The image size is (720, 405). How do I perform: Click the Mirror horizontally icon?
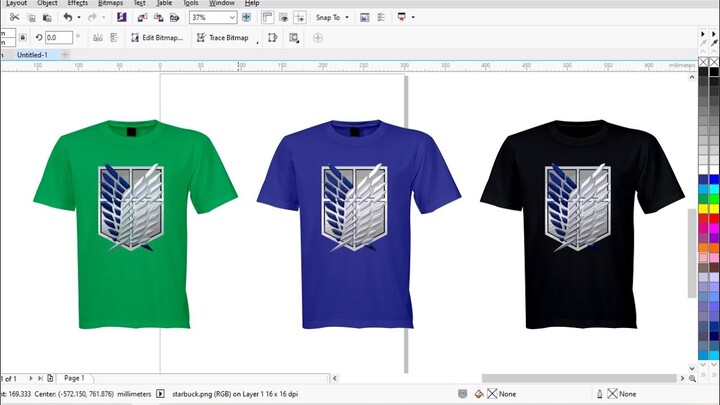click(98, 38)
